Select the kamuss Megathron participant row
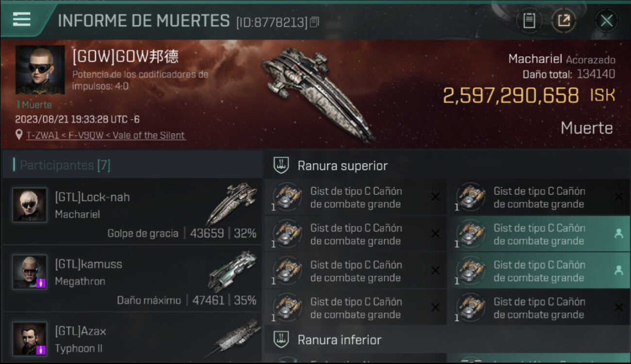631x364 pixels. [x=132, y=278]
